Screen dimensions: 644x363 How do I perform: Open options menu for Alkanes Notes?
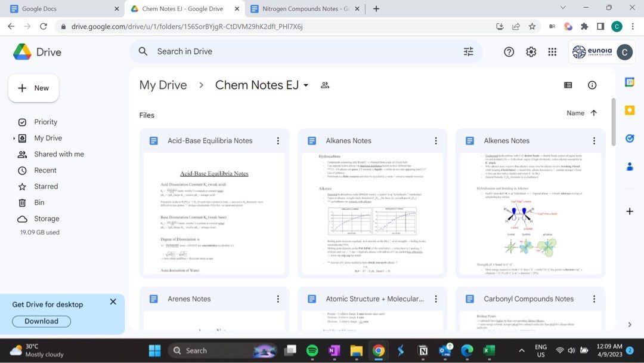436,140
